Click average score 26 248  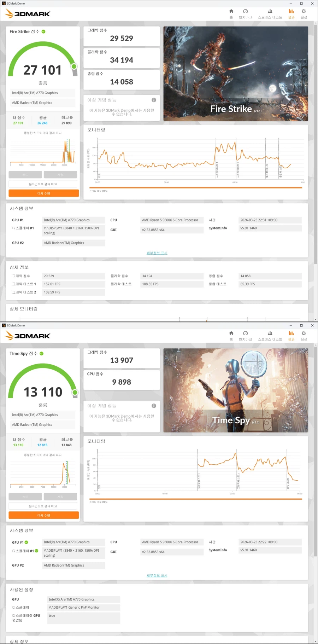[x=42, y=123]
